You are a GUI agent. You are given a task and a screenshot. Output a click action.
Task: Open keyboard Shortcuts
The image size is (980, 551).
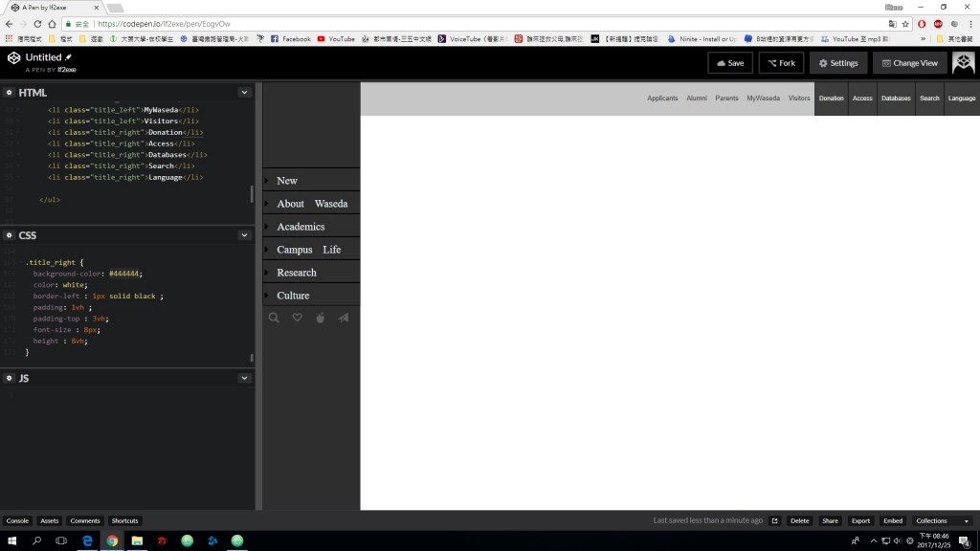pos(125,520)
